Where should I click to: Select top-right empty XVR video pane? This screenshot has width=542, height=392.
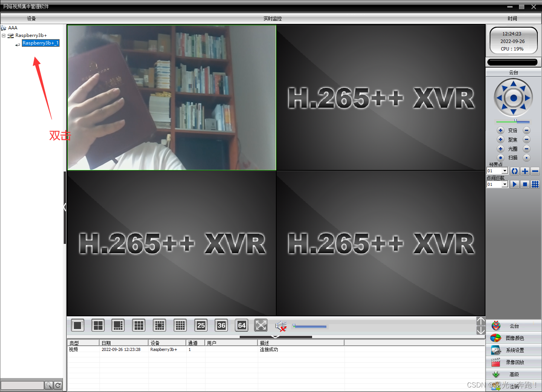tap(381, 98)
